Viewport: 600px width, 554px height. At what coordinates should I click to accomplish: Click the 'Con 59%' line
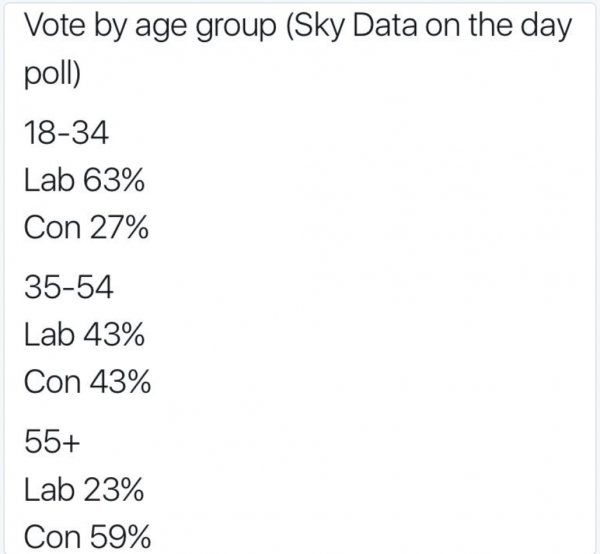[87, 537]
